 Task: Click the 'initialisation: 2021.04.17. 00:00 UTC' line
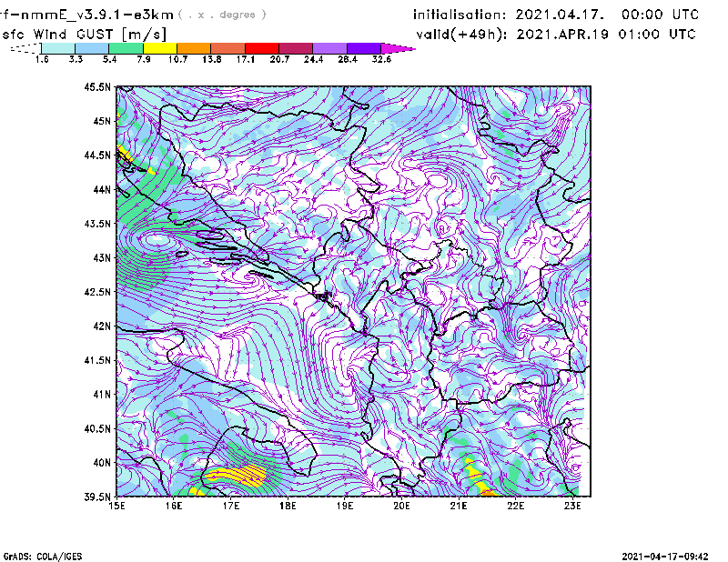coord(556,15)
